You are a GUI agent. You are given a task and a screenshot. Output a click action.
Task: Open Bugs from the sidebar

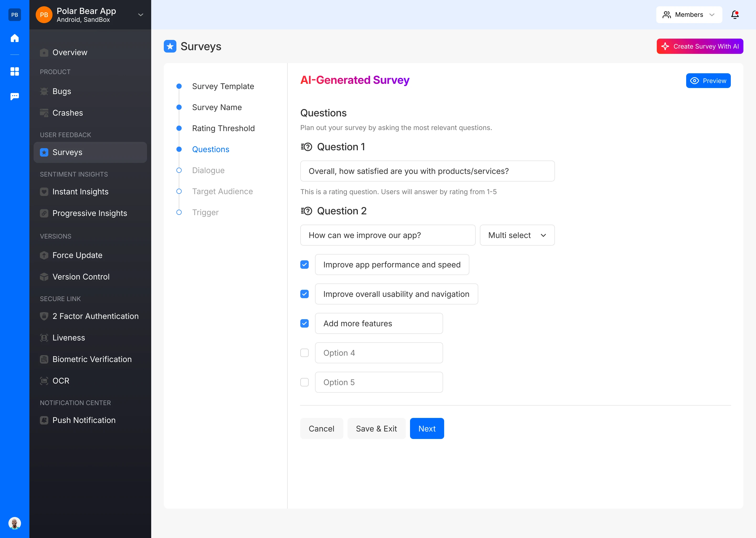[62, 91]
